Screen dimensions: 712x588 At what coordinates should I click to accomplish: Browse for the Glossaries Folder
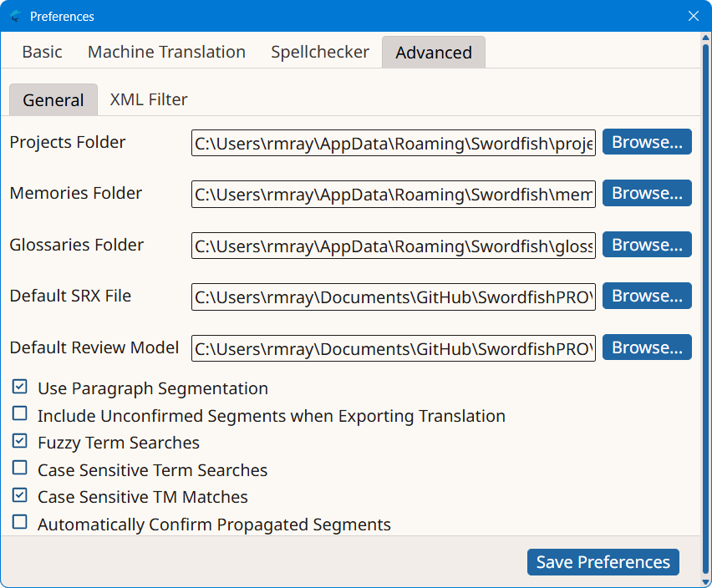click(647, 245)
